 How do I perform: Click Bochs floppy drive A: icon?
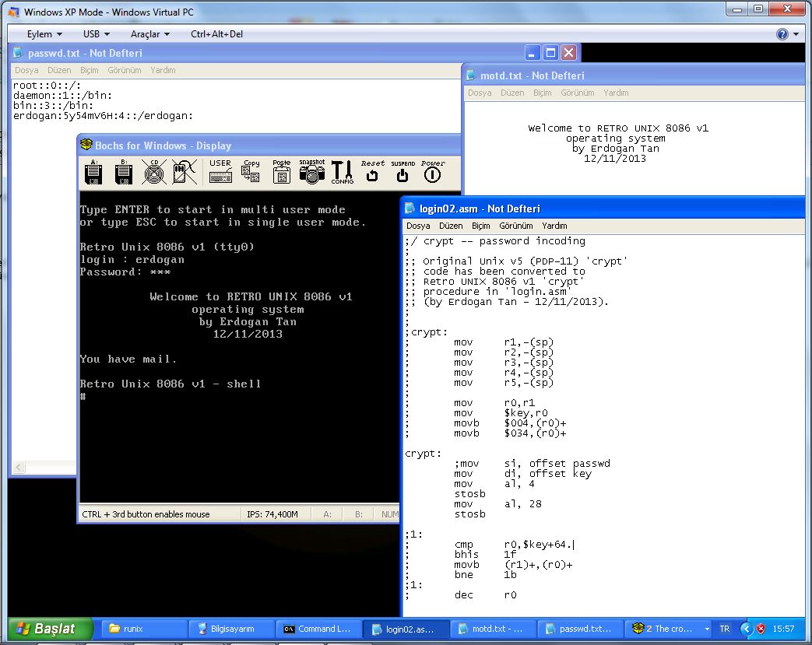(93, 172)
